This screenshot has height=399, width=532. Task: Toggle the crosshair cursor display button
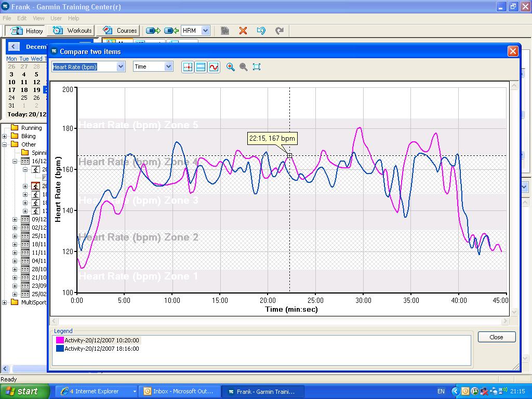(188, 67)
